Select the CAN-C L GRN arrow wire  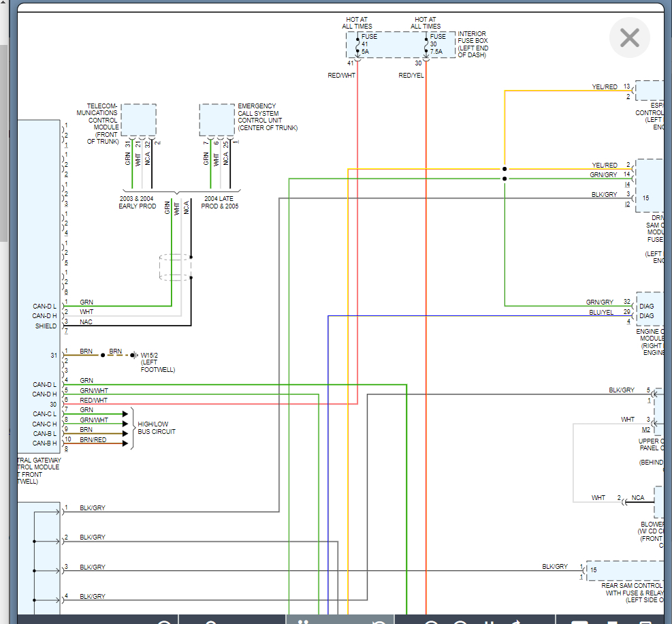pyautogui.click(x=95, y=414)
